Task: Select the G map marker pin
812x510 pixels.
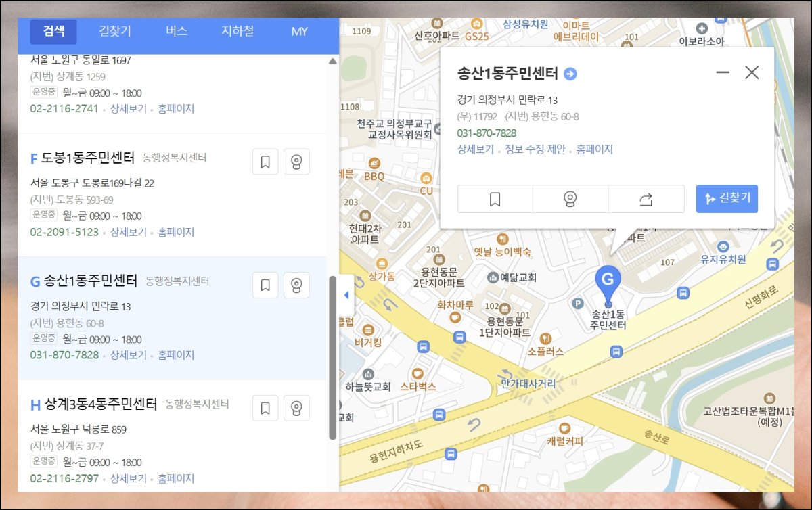Action: (x=608, y=284)
